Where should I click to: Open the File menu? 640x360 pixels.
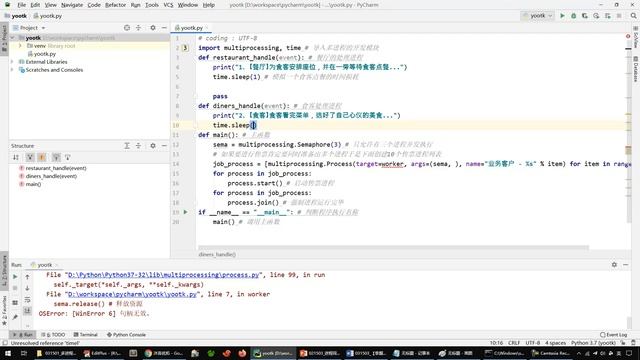[x=22, y=5]
